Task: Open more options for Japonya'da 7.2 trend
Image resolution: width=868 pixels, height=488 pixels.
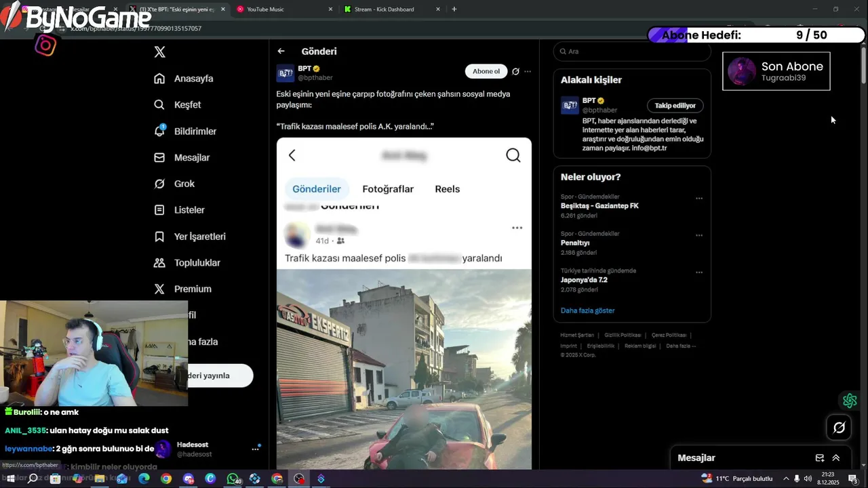Action: (699, 272)
